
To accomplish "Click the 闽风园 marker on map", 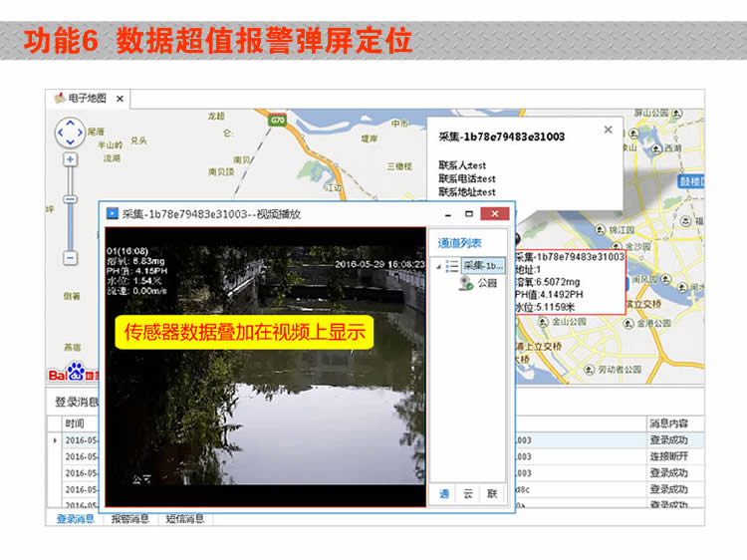I will point(665,279).
